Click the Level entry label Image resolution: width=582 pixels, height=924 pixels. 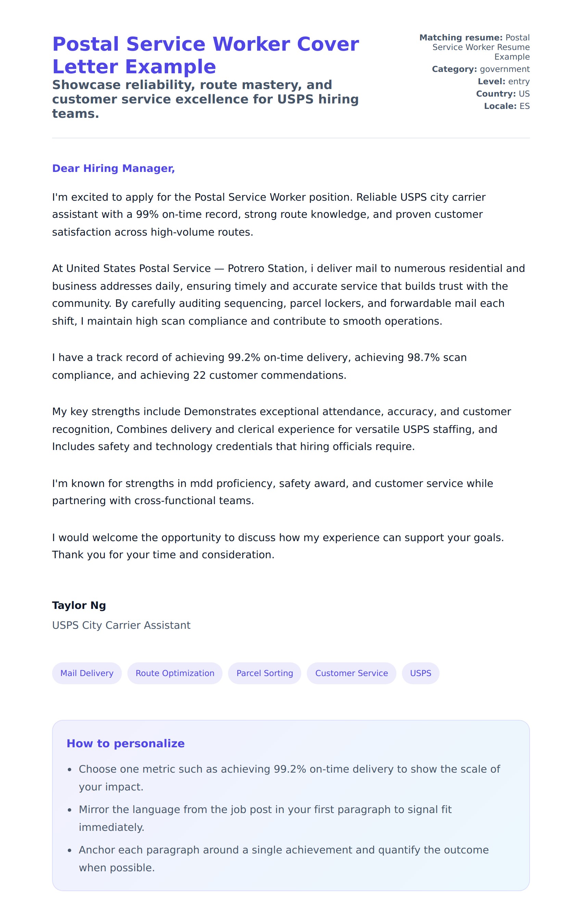click(x=503, y=82)
